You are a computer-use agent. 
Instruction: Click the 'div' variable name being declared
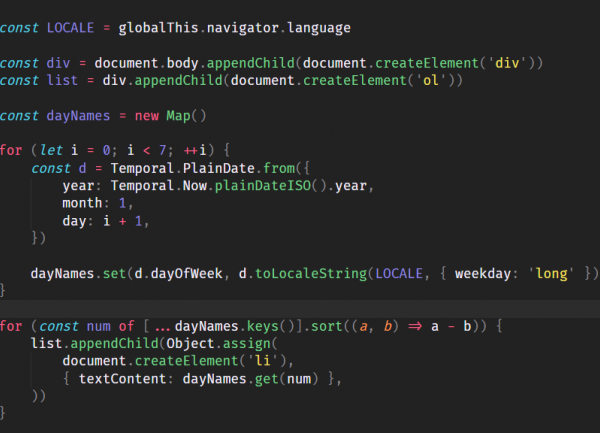point(59,63)
